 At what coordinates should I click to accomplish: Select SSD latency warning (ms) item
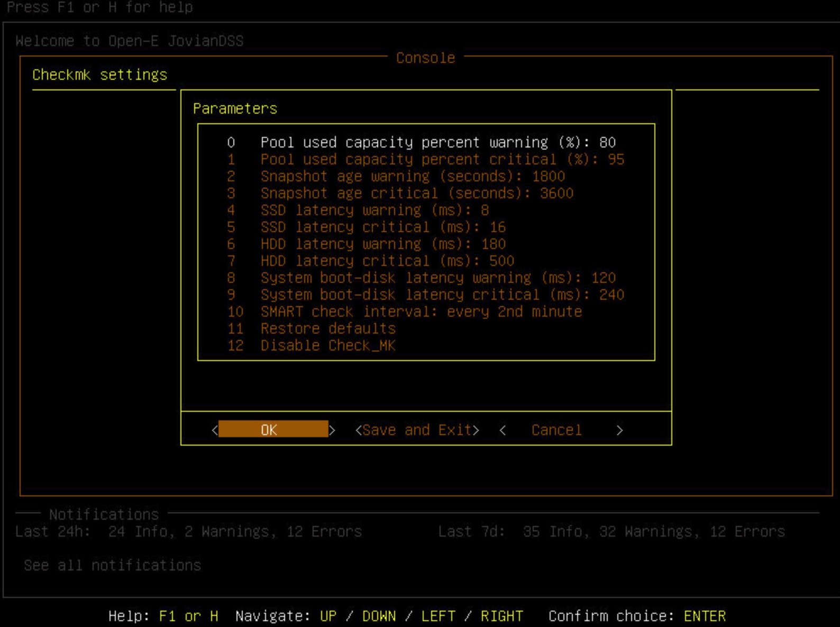point(358,210)
